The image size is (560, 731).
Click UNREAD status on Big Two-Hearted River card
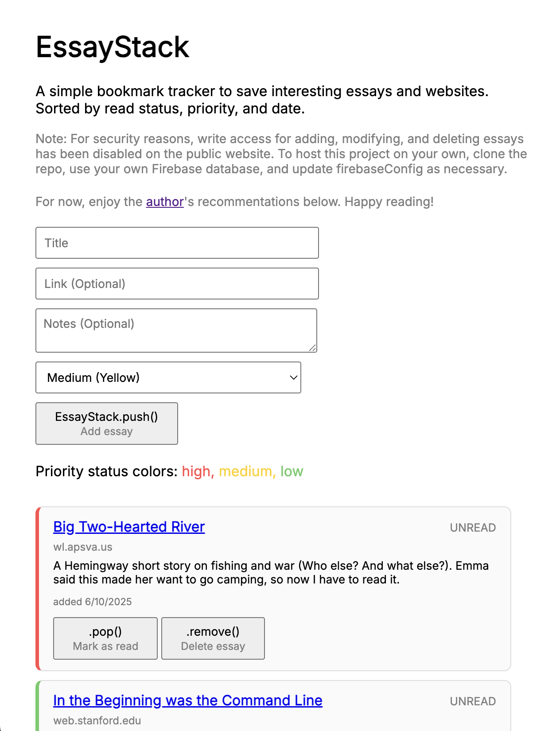473,528
